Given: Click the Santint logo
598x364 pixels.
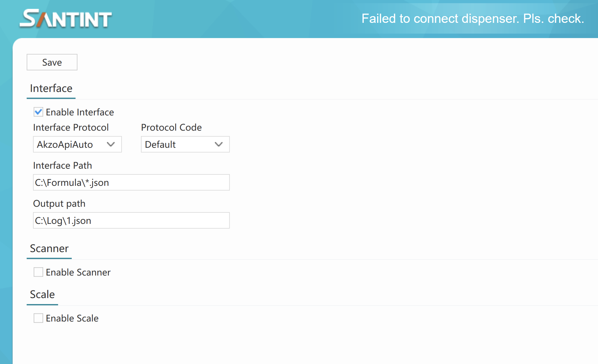Looking at the screenshot, I should [66, 19].
